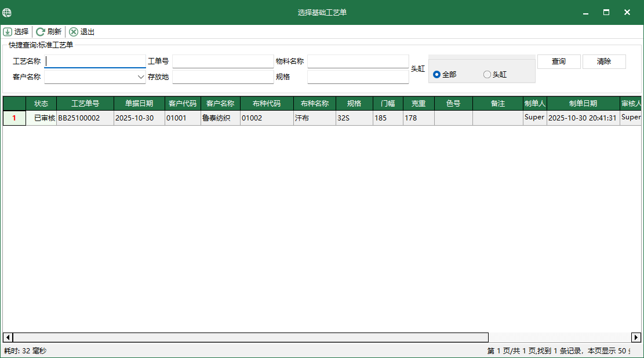644x358 pixels.
Task: Sort by the 工艺单号 column header
Action: click(x=85, y=104)
